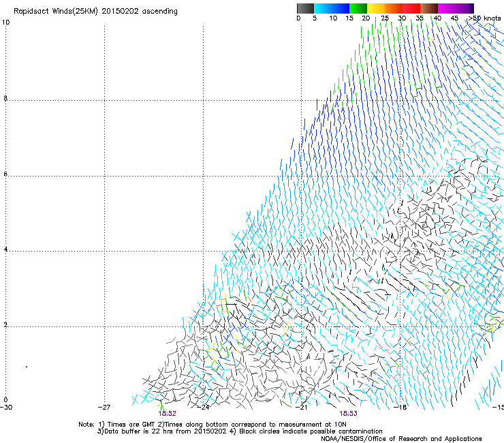Click the legend scale label 25

click(x=385, y=18)
